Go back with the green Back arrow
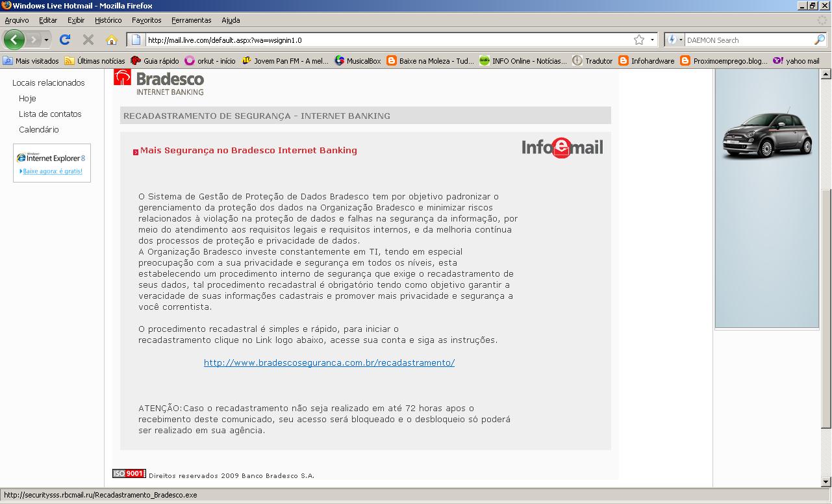 [x=14, y=40]
